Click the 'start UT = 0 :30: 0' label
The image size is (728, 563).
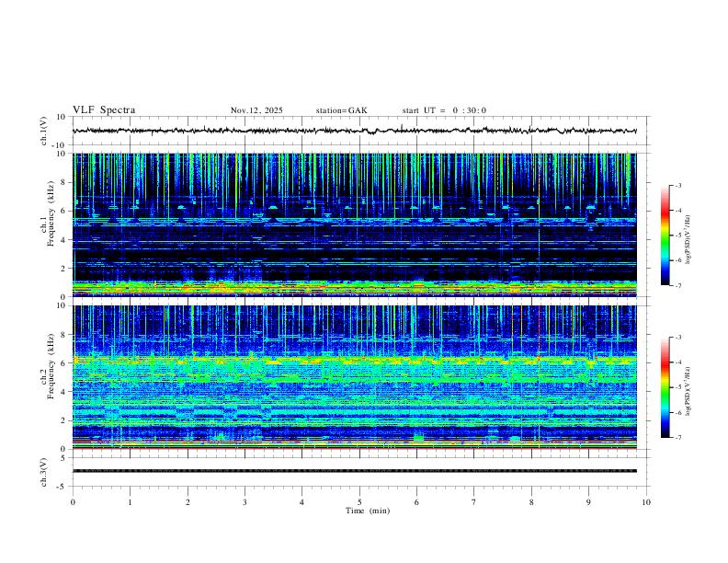coord(444,110)
